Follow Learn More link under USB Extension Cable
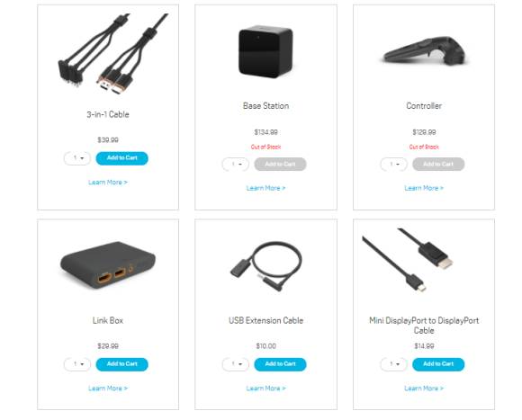 [265, 389]
